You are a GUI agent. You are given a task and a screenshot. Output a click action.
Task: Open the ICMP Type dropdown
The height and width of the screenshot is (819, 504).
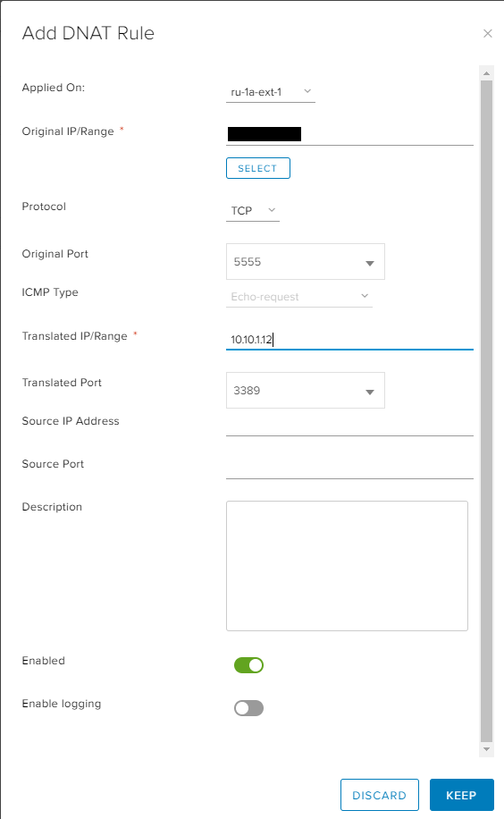click(x=298, y=297)
